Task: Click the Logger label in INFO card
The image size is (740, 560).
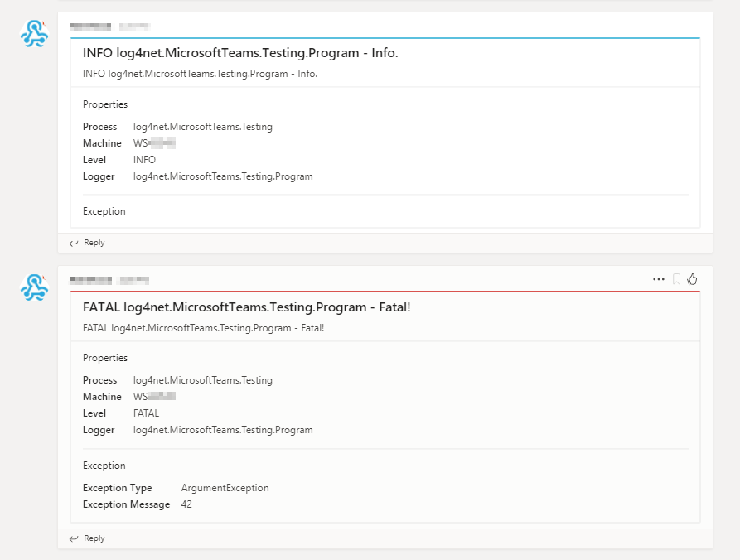Action: 99,176
